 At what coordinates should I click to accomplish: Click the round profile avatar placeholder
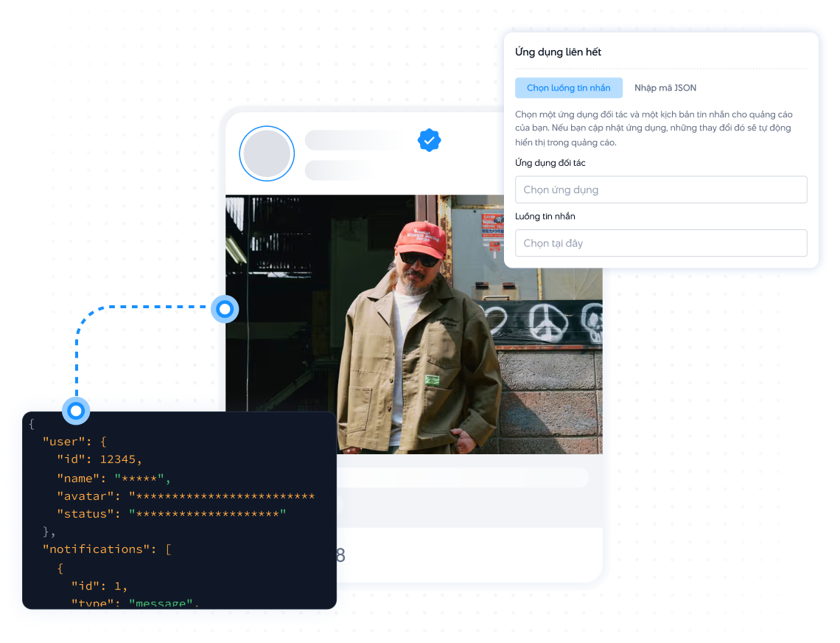(267, 154)
